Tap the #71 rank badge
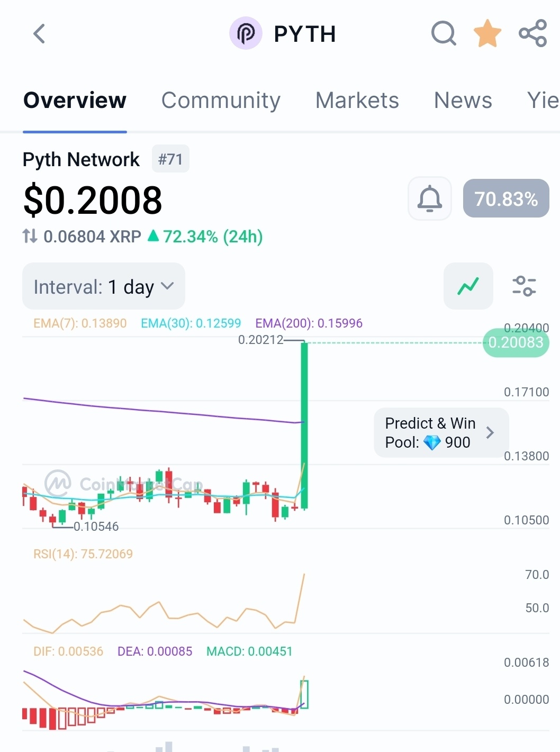The image size is (560, 752). [170, 159]
